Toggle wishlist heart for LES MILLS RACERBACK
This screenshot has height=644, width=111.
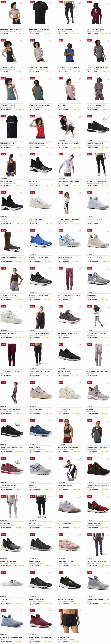click(x=50, y=41)
